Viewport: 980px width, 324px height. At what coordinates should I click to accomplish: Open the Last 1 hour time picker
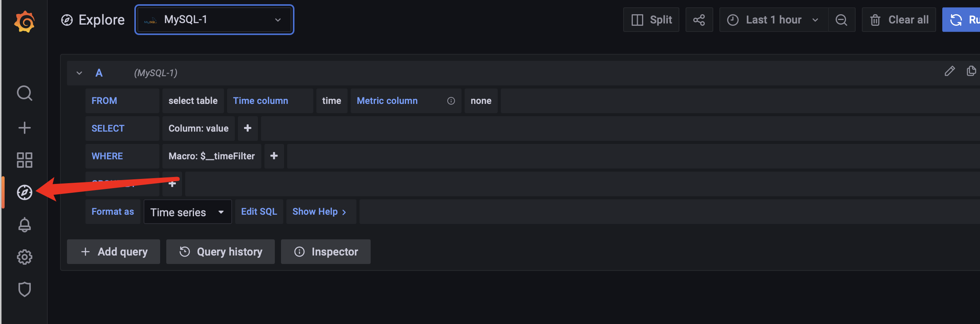click(x=773, y=20)
